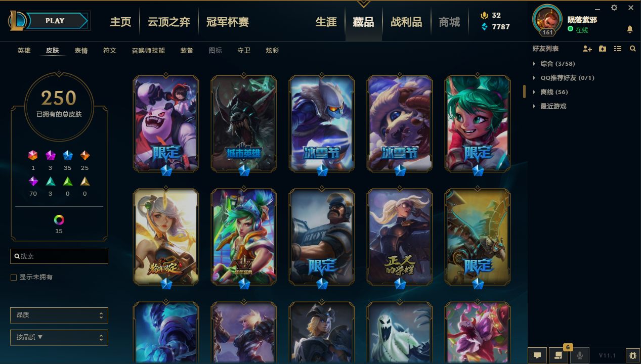Screen dimensions: 641x364
Task: Switch to the 战利品 tab
Action: [x=406, y=22]
